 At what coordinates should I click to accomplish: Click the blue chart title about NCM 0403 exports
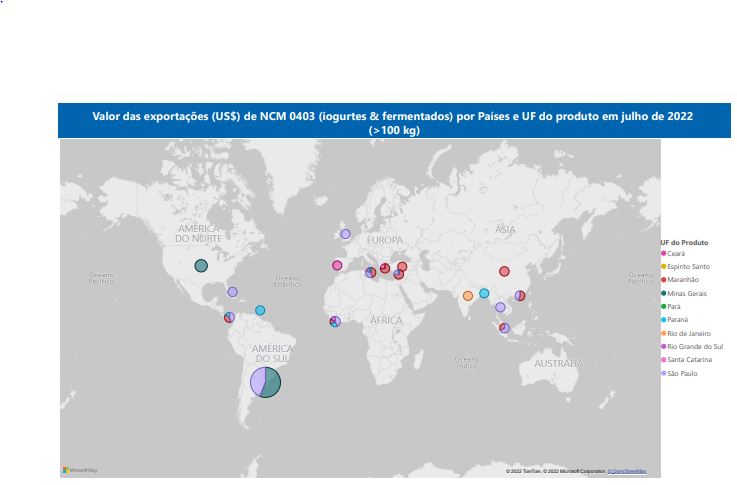(394, 121)
